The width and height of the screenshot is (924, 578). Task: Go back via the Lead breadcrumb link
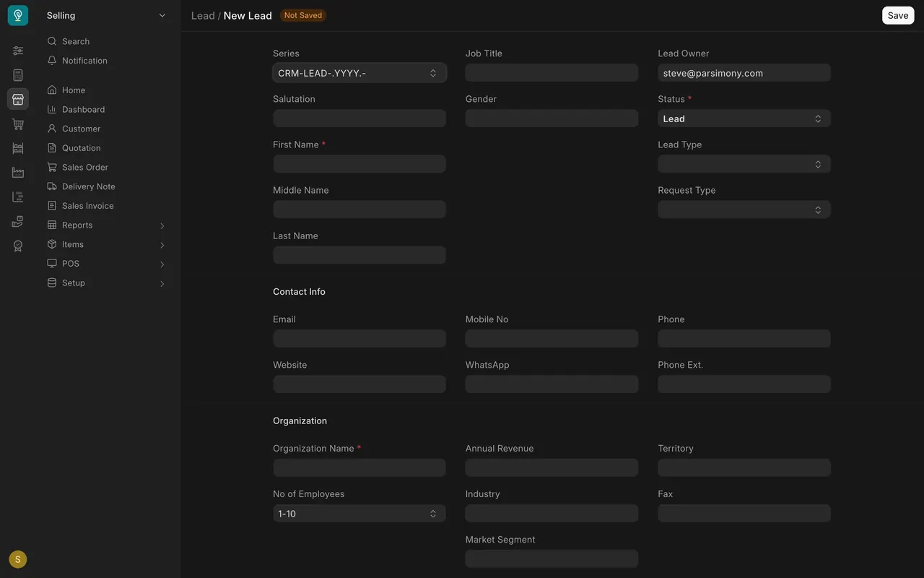[x=203, y=15]
